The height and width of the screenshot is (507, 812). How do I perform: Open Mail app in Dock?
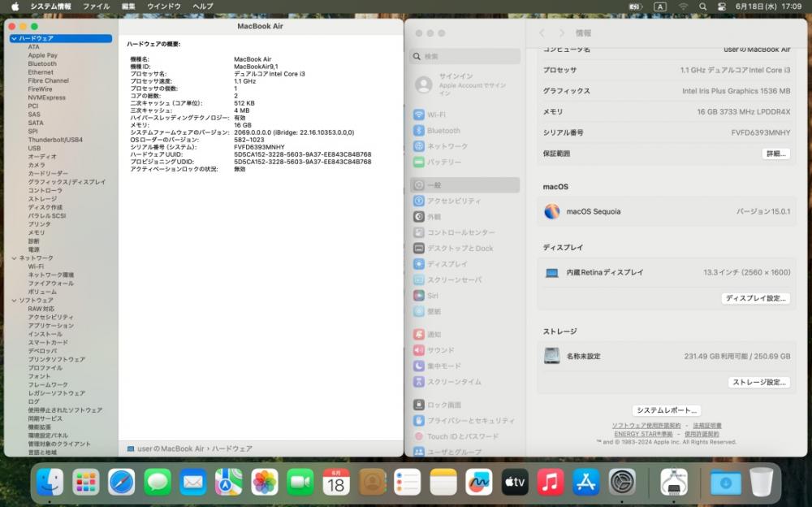[x=193, y=482]
